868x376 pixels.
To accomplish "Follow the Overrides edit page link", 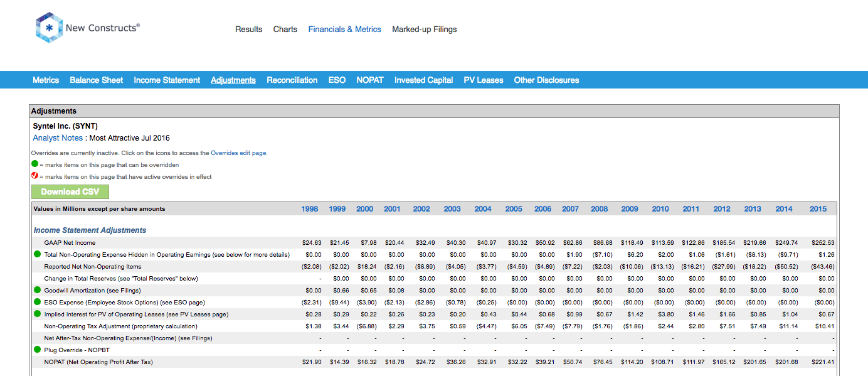I will (x=239, y=153).
